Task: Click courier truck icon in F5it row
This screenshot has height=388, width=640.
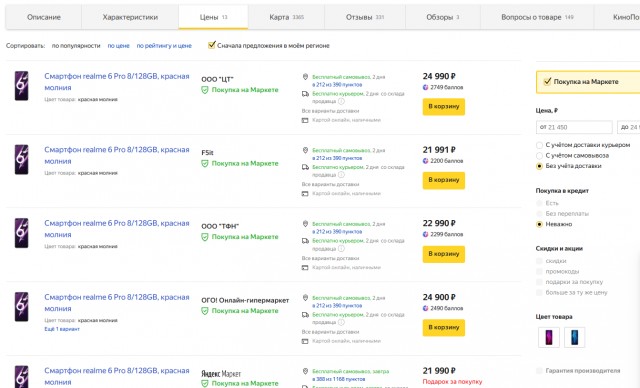Action: pos(305,167)
